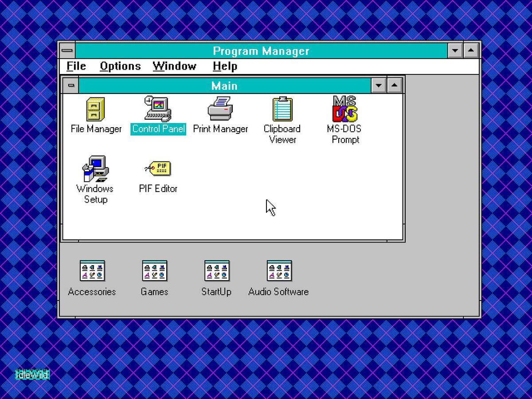The image size is (532, 399).
Task: Select the File Manager cabinet icon
Action: (96, 109)
